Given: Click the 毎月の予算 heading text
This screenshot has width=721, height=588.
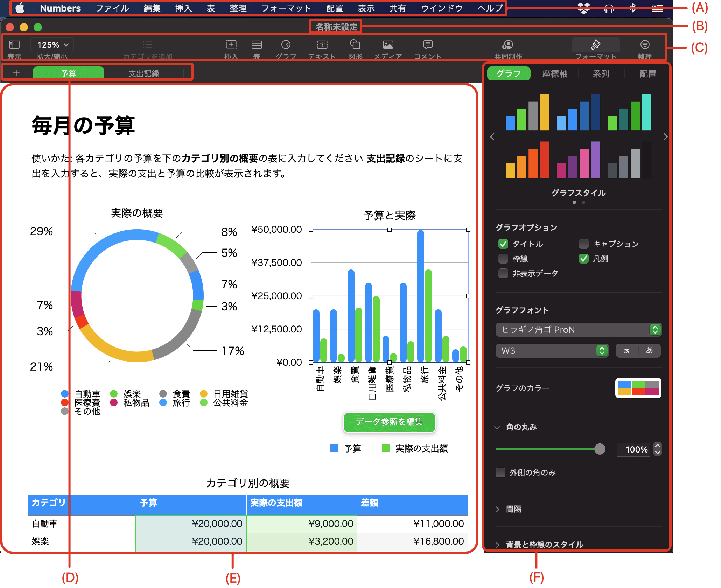Looking at the screenshot, I should tap(83, 125).
